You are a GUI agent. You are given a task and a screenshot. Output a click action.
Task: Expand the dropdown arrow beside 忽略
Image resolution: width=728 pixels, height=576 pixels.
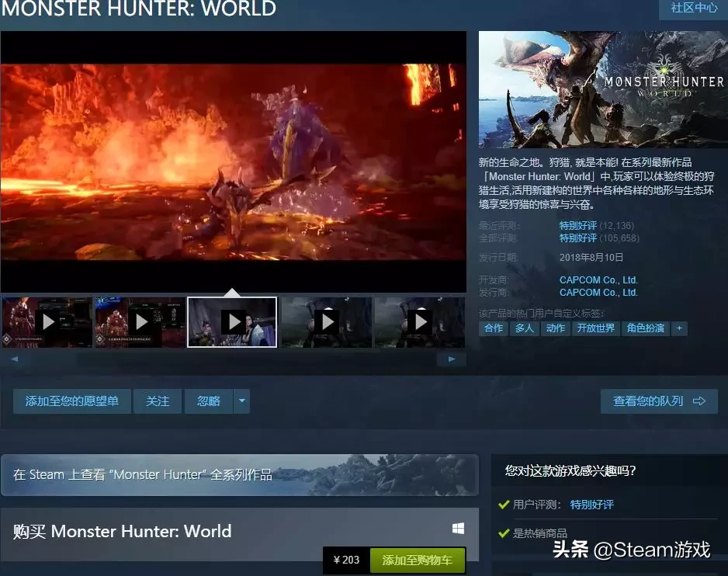(x=242, y=401)
